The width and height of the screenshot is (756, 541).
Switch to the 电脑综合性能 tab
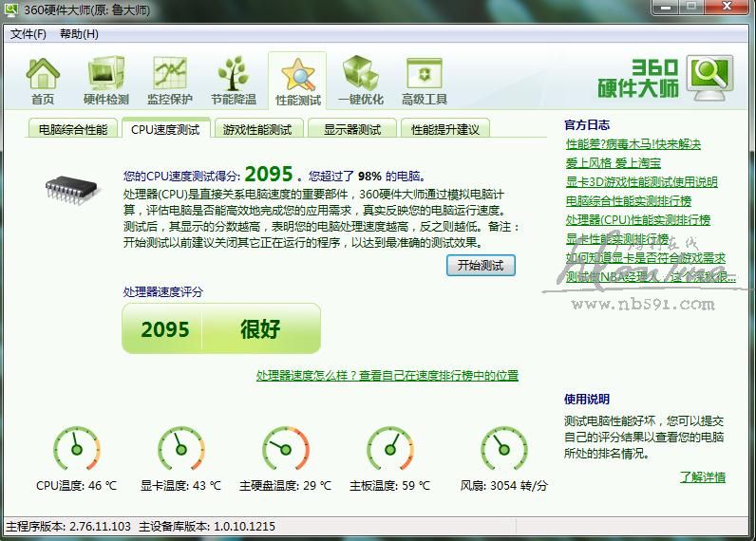(x=73, y=129)
